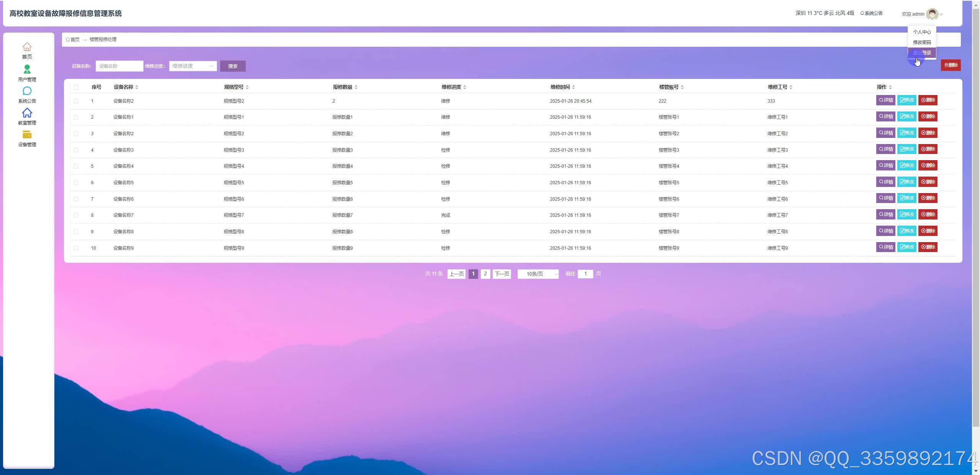Tick the select-all header checkbox
Image resolution: width=980 pixels, height=475 pixels.
click(x=76, y=87)
